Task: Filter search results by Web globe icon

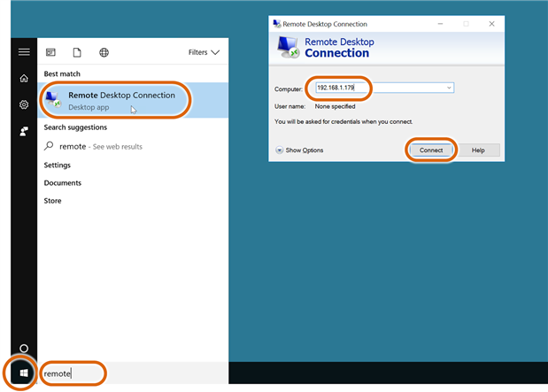Action: (x=104, y=52)
